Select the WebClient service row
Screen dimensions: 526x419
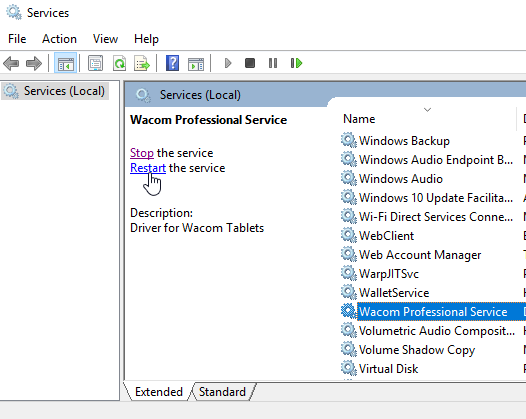[x=433, y=235]
